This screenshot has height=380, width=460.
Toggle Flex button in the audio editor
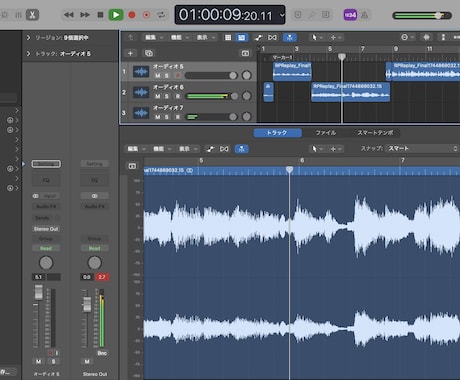point(224,149)
